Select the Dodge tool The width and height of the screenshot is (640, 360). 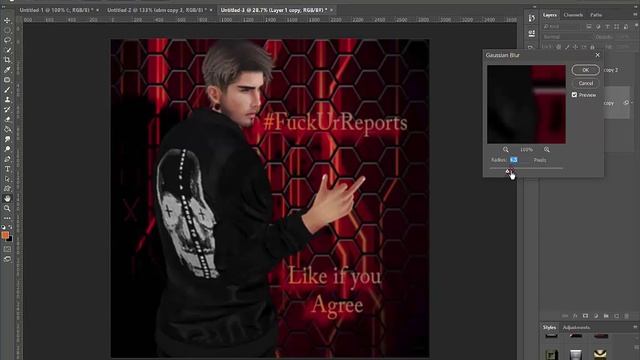(x=7, y=149)
